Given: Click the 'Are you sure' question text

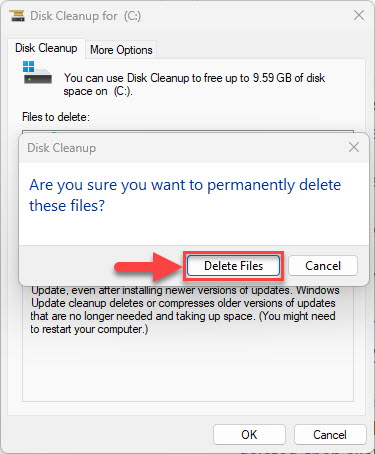Looking at the screenshot, I should tap(185, 195).
